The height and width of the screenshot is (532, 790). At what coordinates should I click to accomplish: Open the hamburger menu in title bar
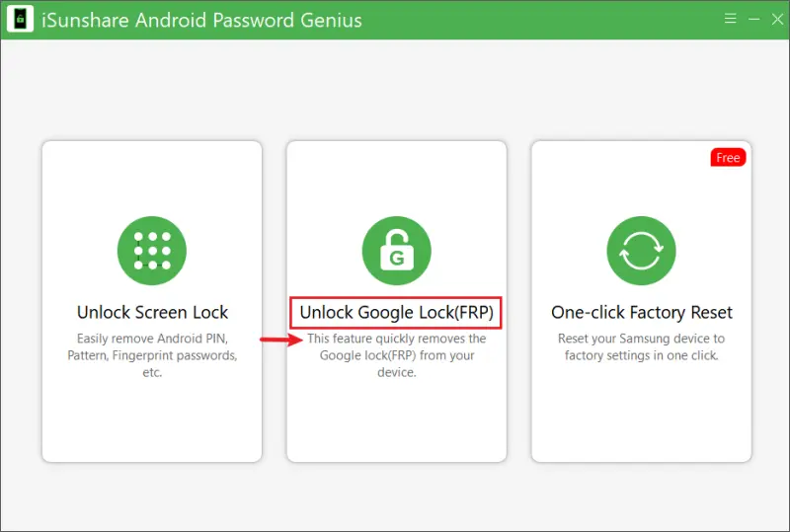[730, 19]
